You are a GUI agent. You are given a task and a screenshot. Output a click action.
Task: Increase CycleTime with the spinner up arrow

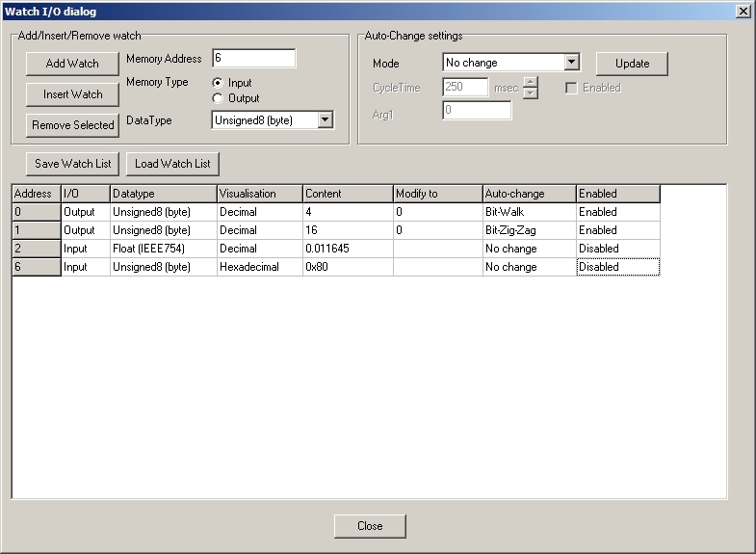530,83
